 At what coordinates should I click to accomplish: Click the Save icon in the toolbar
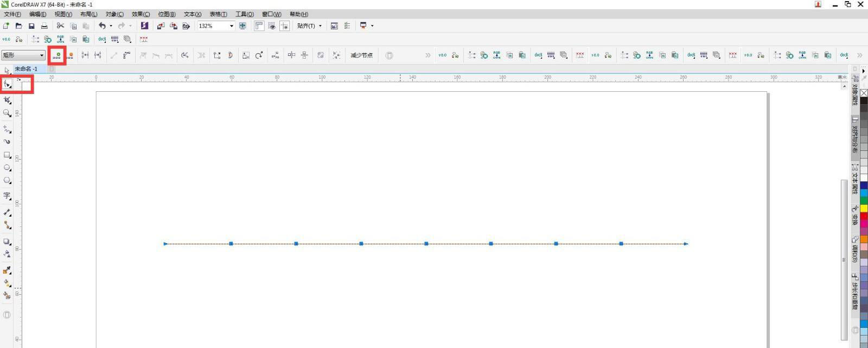(x=31, y=26)
